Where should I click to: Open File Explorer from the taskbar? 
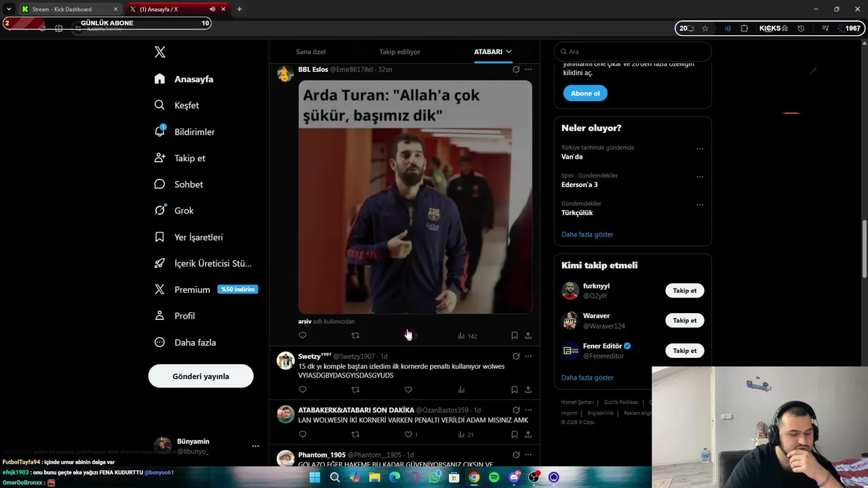pos(374,477)
